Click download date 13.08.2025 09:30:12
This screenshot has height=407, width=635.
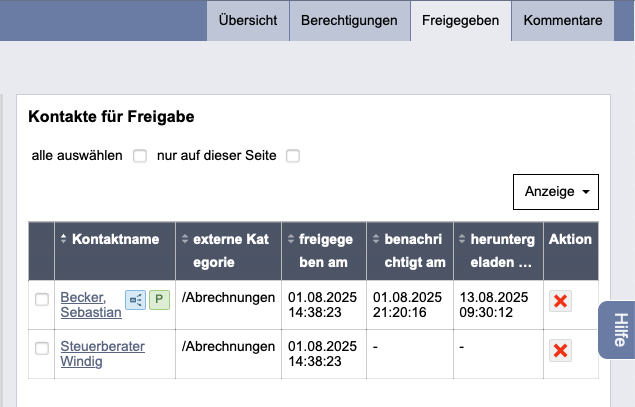(x=494, y=305)
